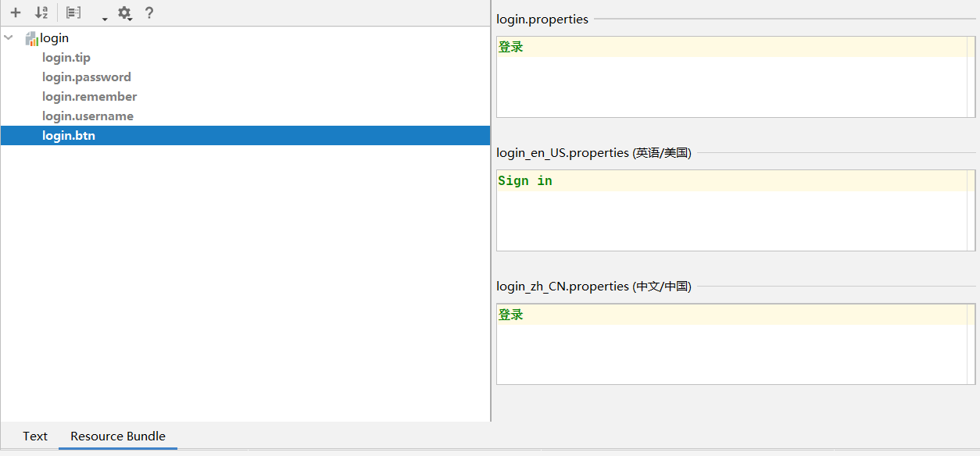Click the login_zh_CN.properties value field
The height and width of the screenshot is (456, 980).
tap(735, 344)
